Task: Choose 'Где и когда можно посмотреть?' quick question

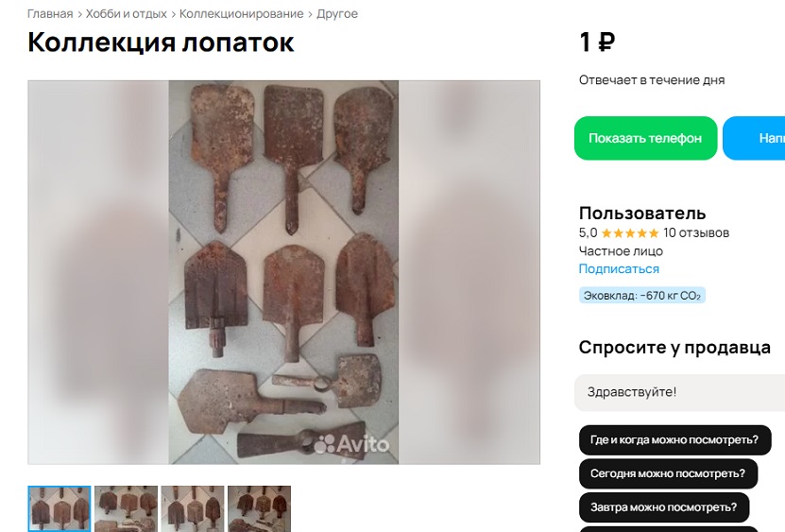Action: point(674,440)
